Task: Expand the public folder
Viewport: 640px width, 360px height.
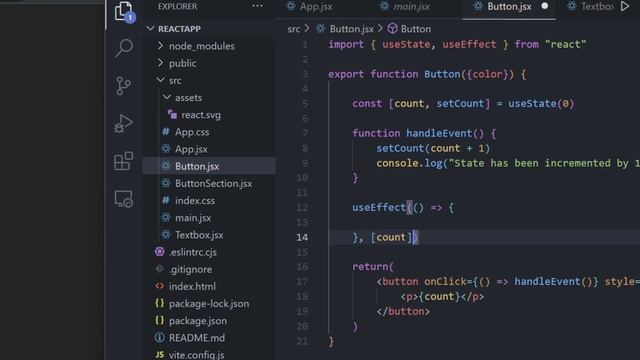Action: pos(160,63)
